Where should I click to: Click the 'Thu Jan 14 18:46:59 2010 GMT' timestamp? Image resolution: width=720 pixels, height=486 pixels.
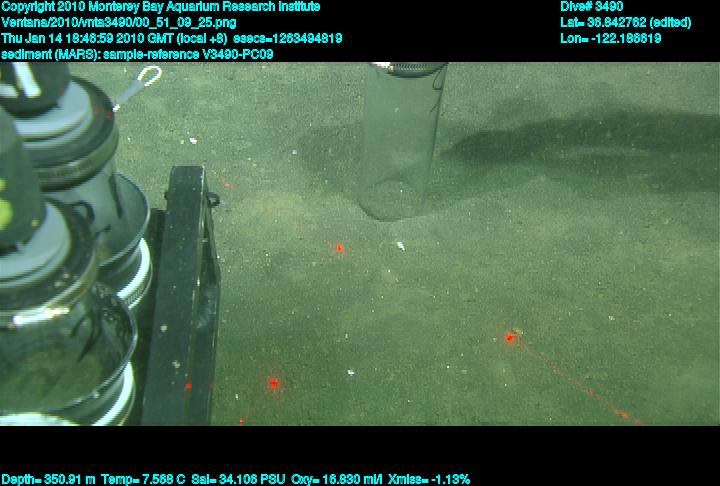click(87, 38)
